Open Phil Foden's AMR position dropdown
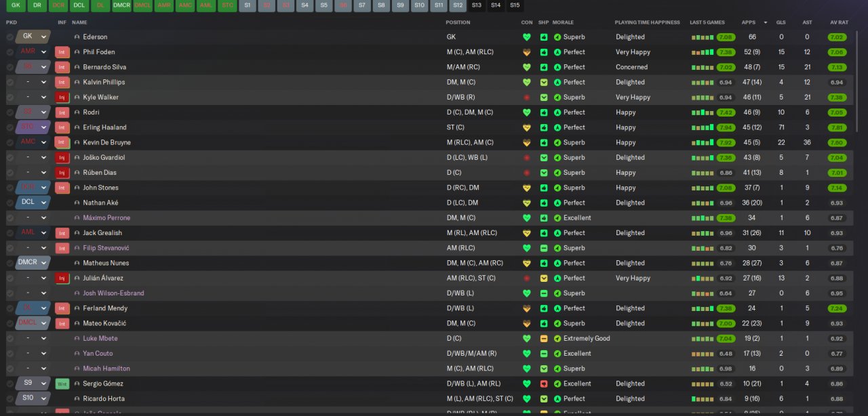Screen dimensions: 868x416 point(33,51)
